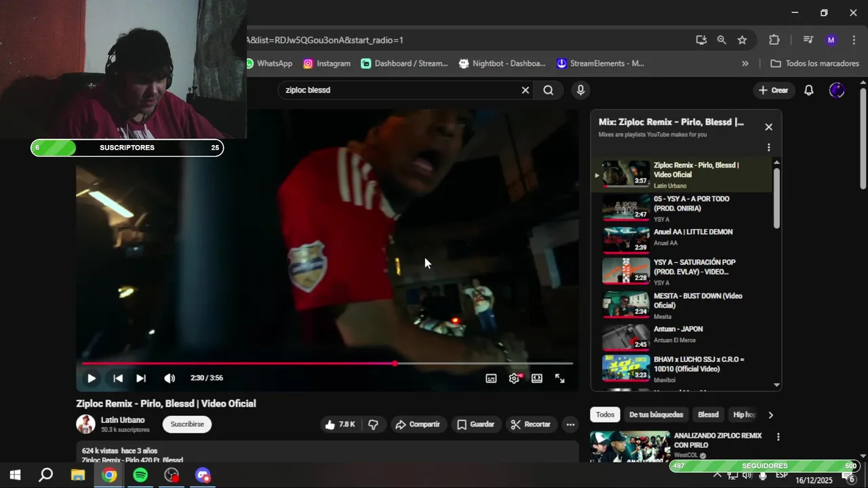Start voice search with microphone
Viewport: 868px width, 488px height.
click(580, 90)
